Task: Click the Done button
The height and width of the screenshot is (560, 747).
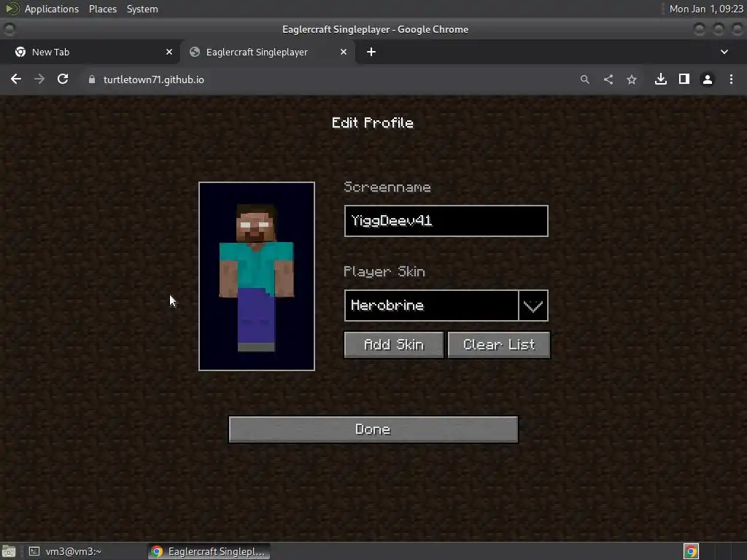Action: coord(373,429)
